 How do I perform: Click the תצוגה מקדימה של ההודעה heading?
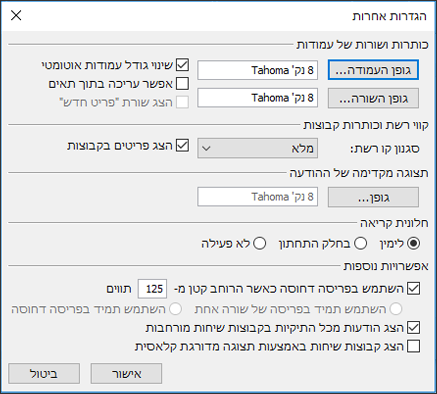359,173
